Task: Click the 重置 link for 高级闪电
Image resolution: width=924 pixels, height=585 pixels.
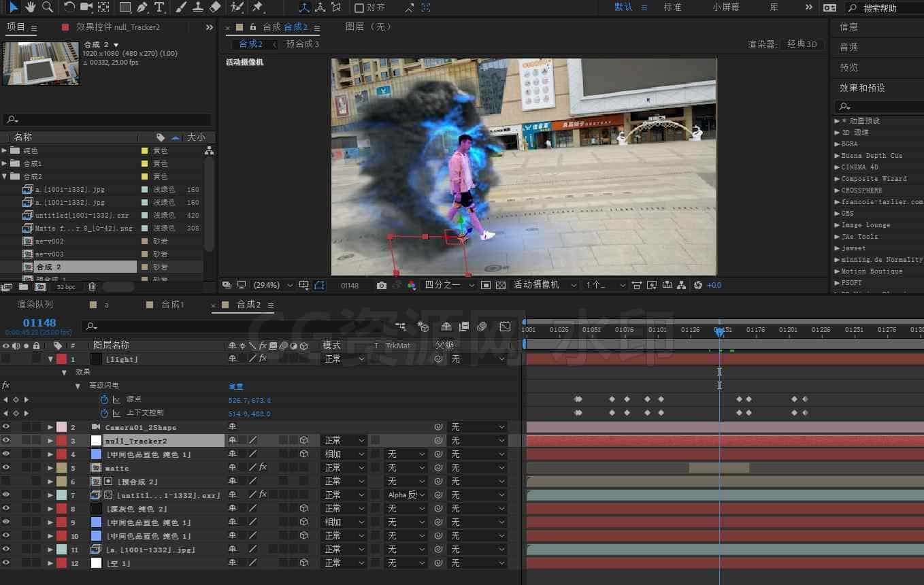Action: 235,386
